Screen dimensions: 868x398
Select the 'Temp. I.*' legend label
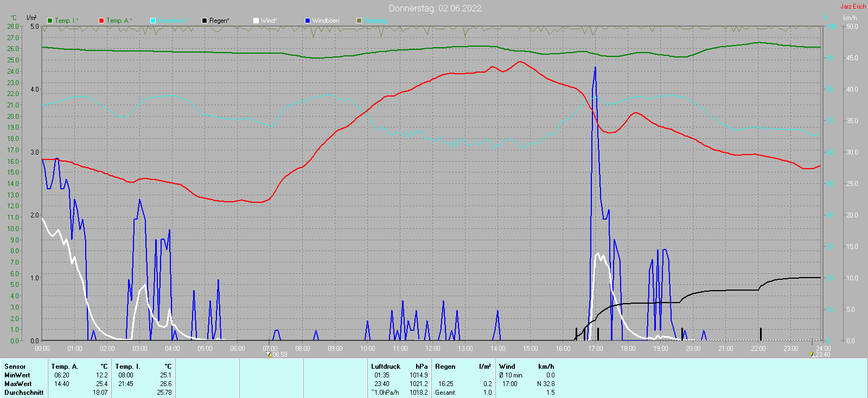point(67,21)
